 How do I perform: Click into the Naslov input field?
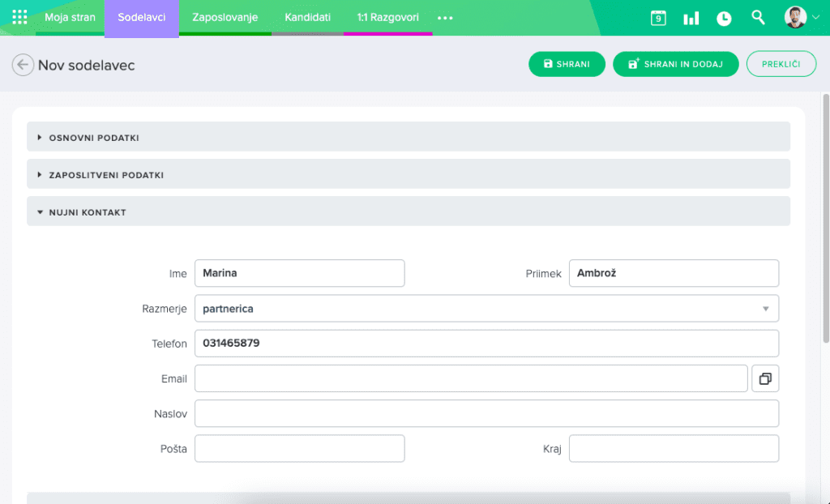(x=486, y=413)
